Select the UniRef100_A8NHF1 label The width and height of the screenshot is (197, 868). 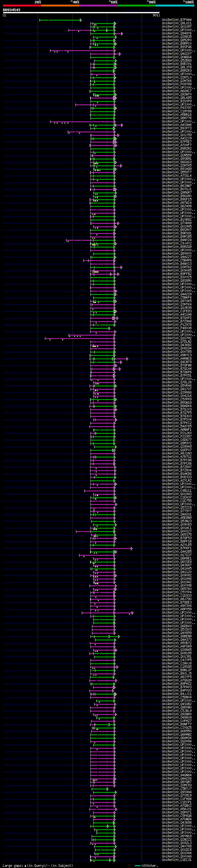pos(176,430)
